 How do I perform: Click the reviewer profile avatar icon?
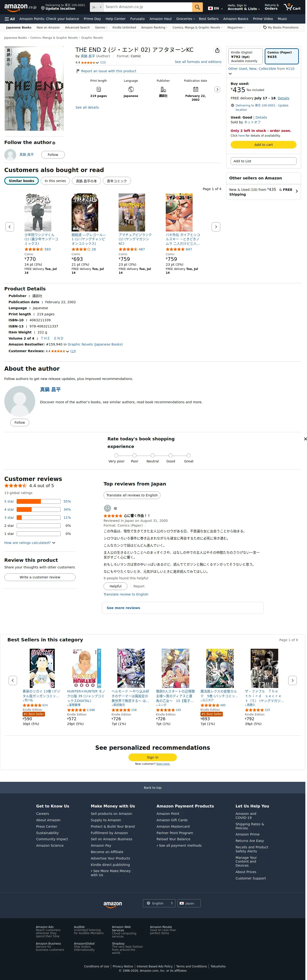(107, 508)
